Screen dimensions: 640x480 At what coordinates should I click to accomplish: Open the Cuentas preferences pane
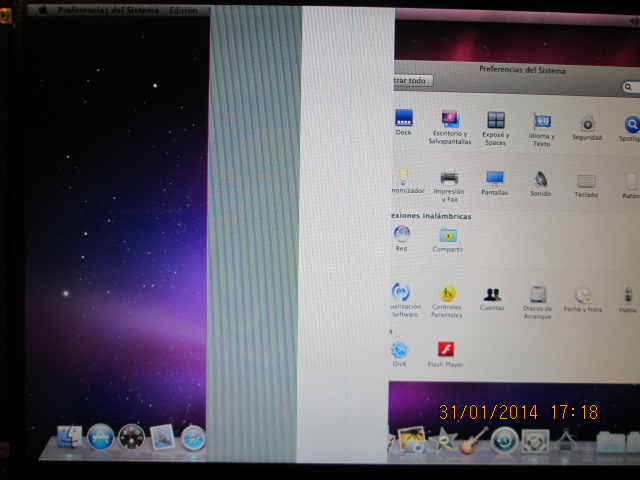492,295
